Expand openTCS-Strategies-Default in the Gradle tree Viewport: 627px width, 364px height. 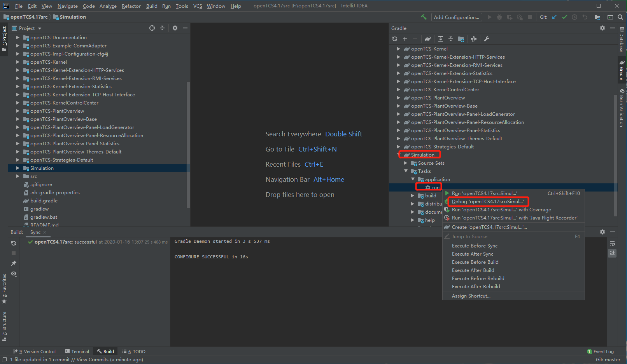coord(398,147)
